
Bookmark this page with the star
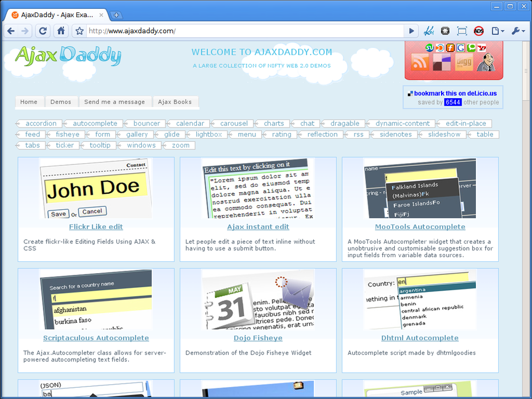pos(79,31)
